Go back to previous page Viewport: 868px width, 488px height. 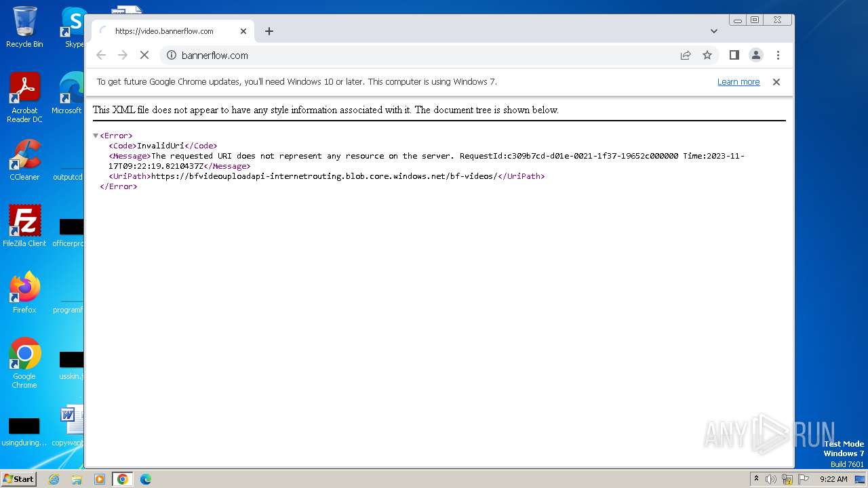101,56
